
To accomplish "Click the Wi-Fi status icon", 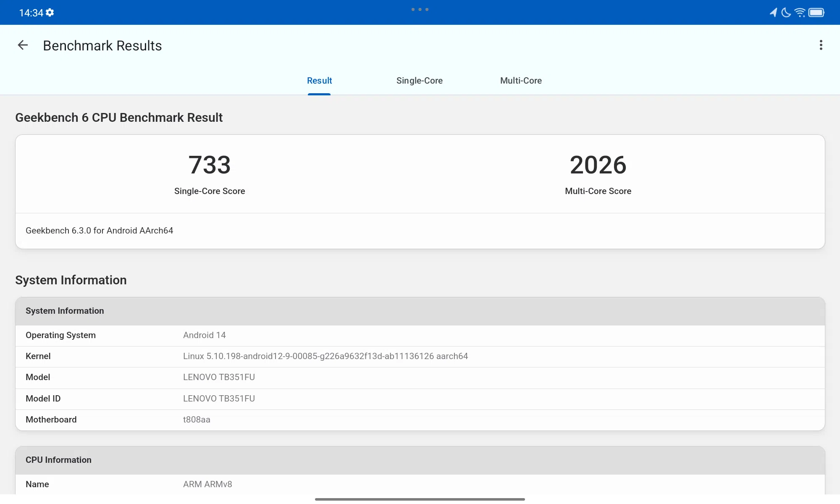I will click(799, 12).
